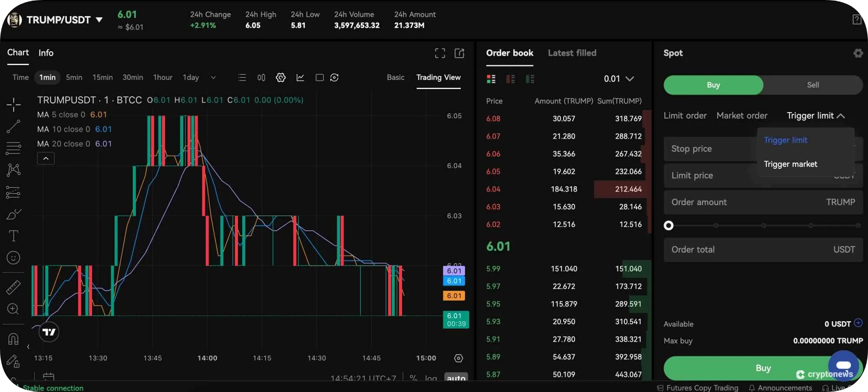Image resolution: width=868 pixels, height=392 pixels.
Task: Choose Trigger market from dropdown menu
Action: coord(790,164)
